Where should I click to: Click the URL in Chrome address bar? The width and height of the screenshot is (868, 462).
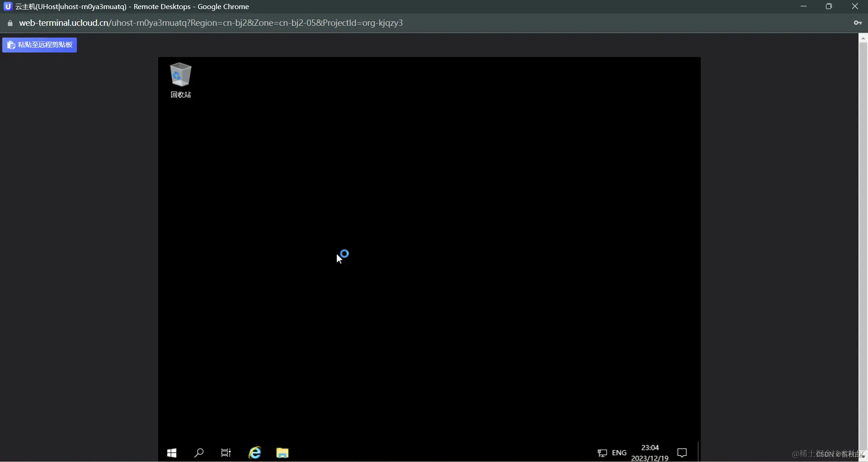[x=211, y=23]
